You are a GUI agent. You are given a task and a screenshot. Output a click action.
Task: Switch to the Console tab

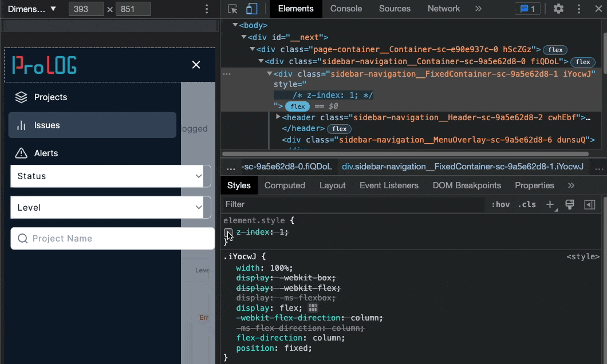click(x=346, y=9)
